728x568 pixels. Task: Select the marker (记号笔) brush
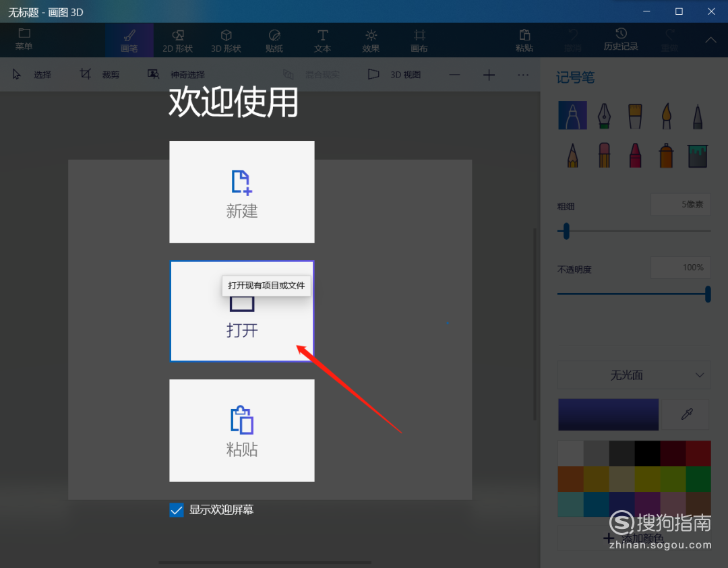pyautogui.click(x=572, y=115)
